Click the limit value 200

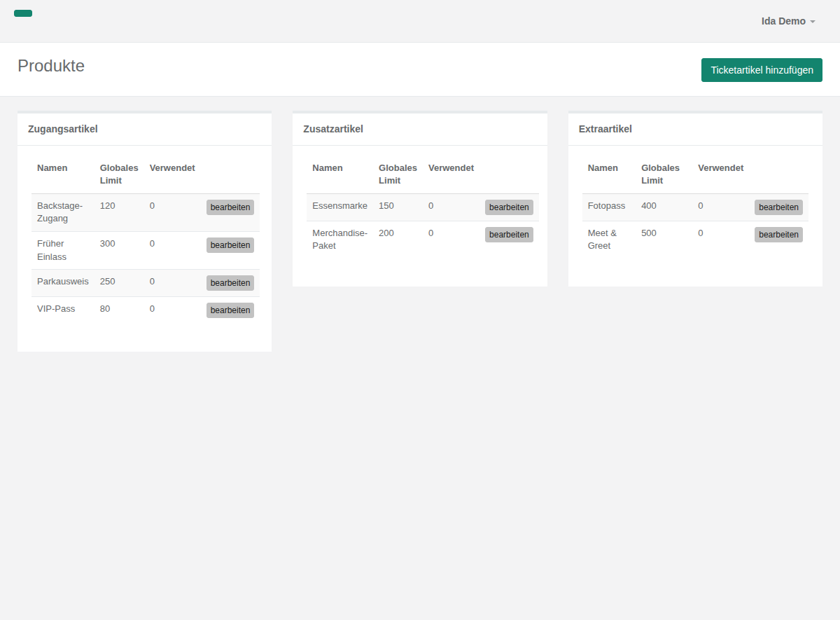[x=386, y=233]
